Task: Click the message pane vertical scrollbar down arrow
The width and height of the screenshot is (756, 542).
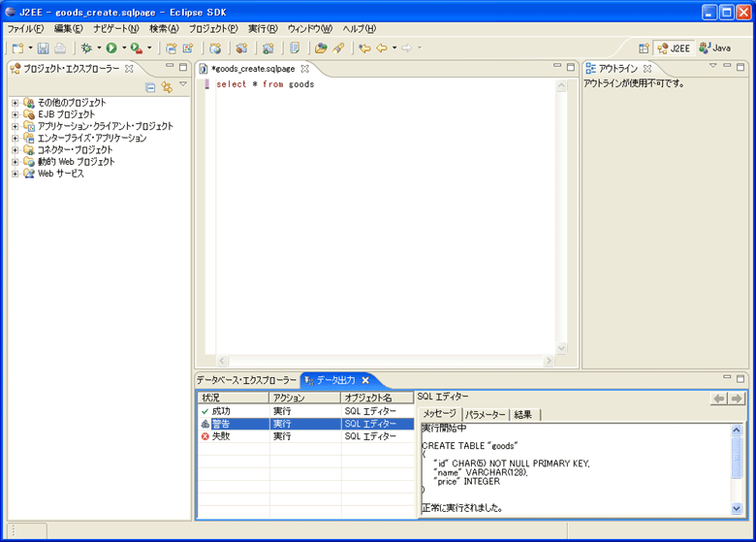Action: (737, 508)
